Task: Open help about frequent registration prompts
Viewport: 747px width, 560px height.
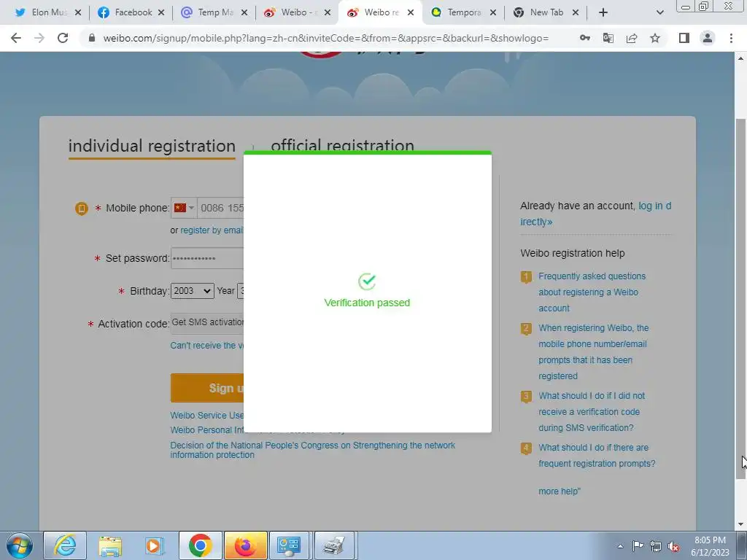Action: point(597,455)
